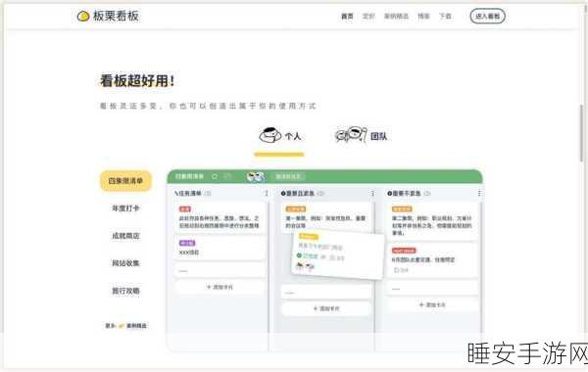Click the page vertical scrollbar thumb
This screenshot has width=588, height=372.
tap(581, 133)
